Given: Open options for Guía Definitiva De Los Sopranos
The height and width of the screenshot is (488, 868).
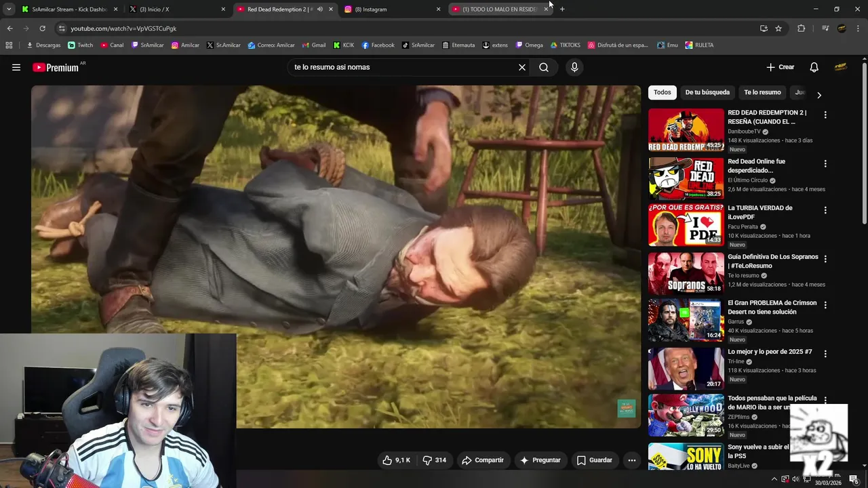Looking at the screenshot, I should tap(825, 259).
